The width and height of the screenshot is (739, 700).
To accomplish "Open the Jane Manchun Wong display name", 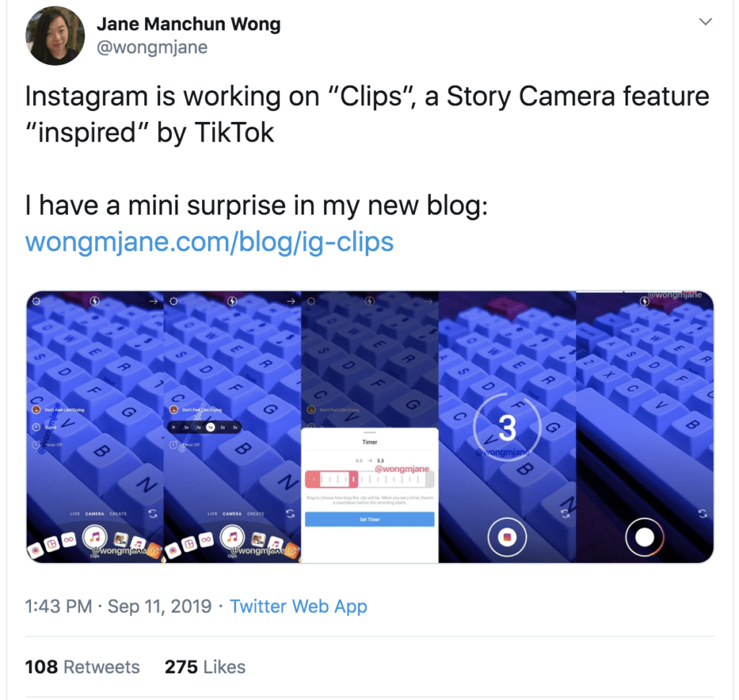I will (x=188, y=24).
